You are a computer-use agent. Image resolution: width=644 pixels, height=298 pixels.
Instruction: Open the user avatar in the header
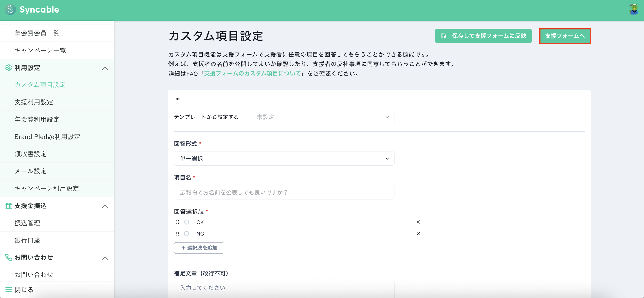(x=633, y=10)
